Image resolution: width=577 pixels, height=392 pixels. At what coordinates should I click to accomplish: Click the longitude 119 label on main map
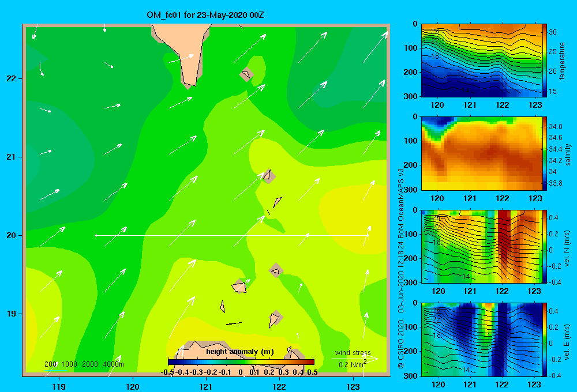tap(59, 386)
